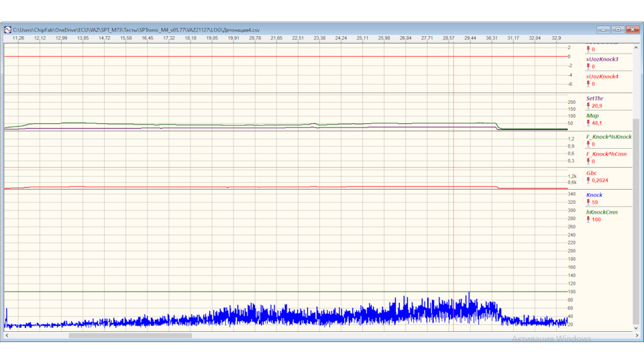Click the vertical scrollbar up arrow
Image resolution: width=644 pixels, height=358 pixels.
[636, 48]
